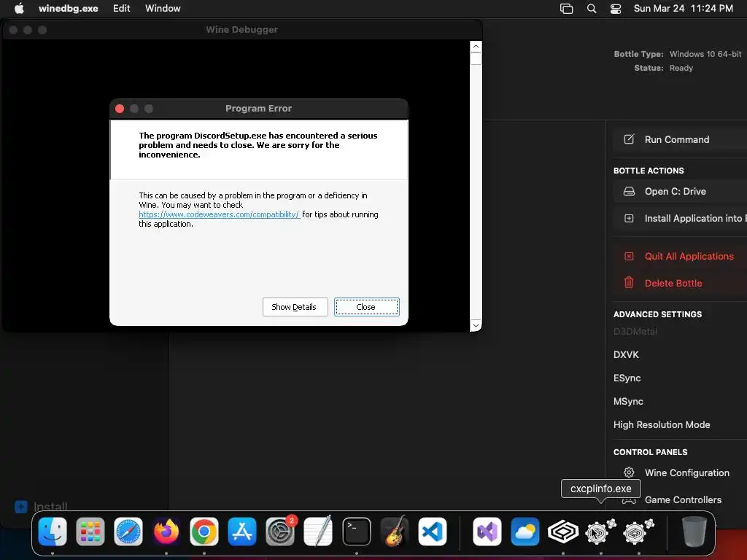Open the winedbg.exe application menu
747x560 pixels.
click(68, 9)
